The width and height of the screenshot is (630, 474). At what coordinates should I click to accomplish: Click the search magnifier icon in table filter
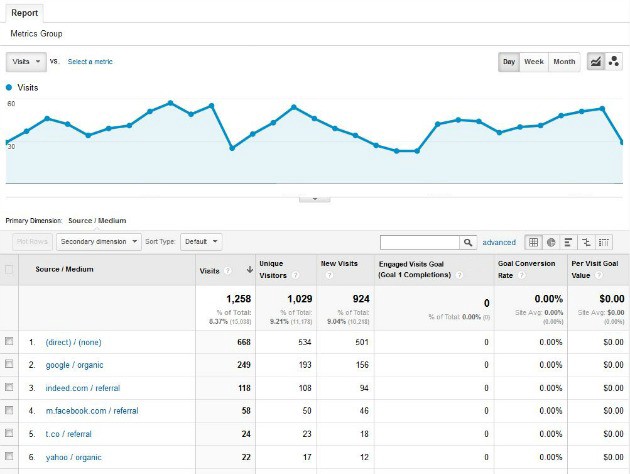coord(468,242)
